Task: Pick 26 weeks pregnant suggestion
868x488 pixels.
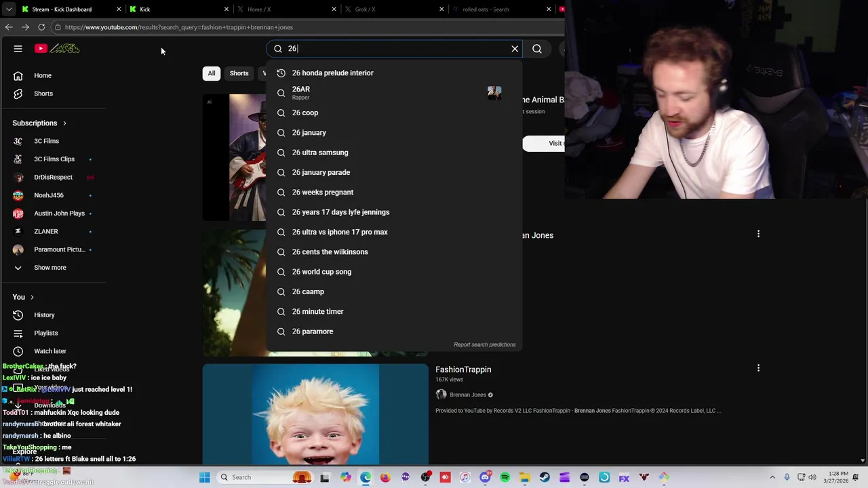Action: [x=394, y=192]
